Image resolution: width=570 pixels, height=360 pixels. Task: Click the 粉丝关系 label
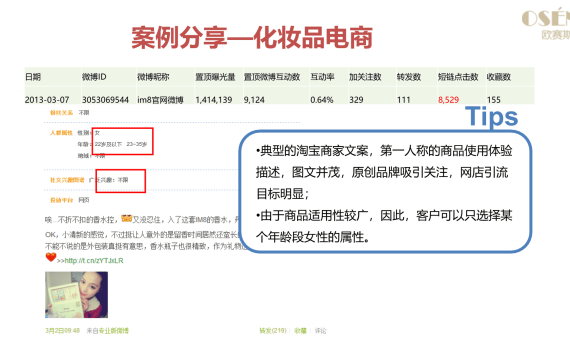click(x=61, y=113)
